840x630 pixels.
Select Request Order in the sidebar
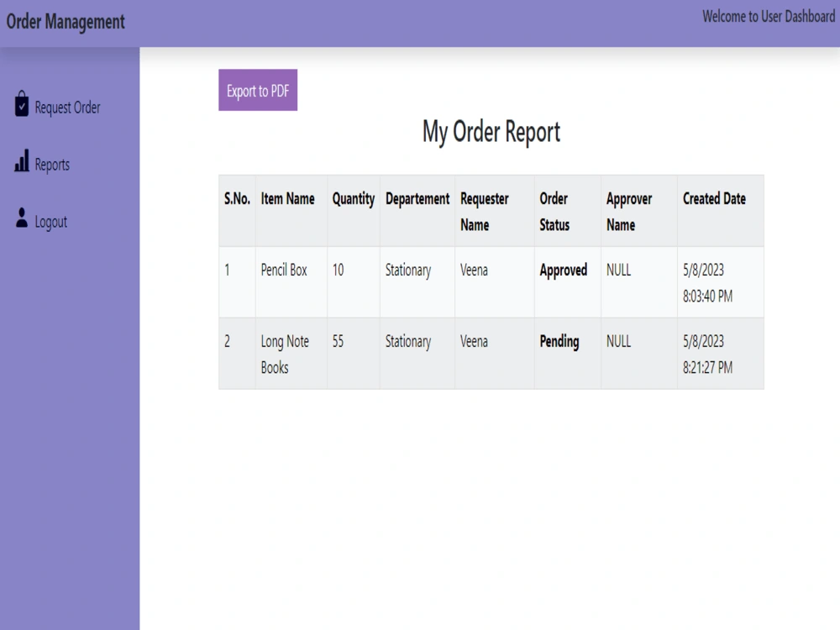(66, 108)
